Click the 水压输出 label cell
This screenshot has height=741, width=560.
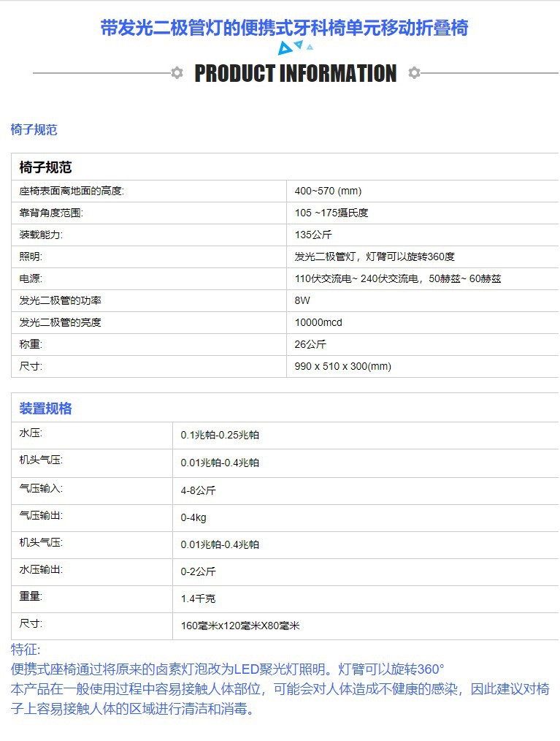pos(92,571)
